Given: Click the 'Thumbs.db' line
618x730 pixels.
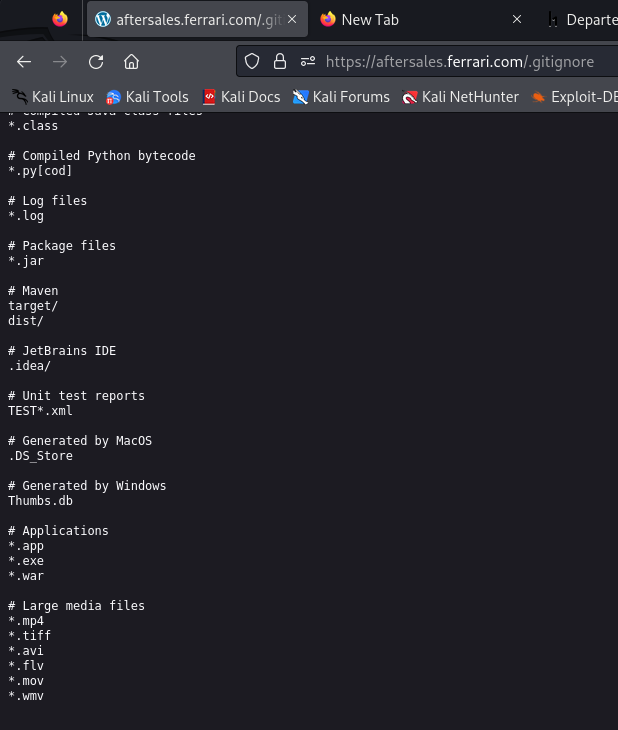Looking at the screenshot, I should click(x=41, y=501).
